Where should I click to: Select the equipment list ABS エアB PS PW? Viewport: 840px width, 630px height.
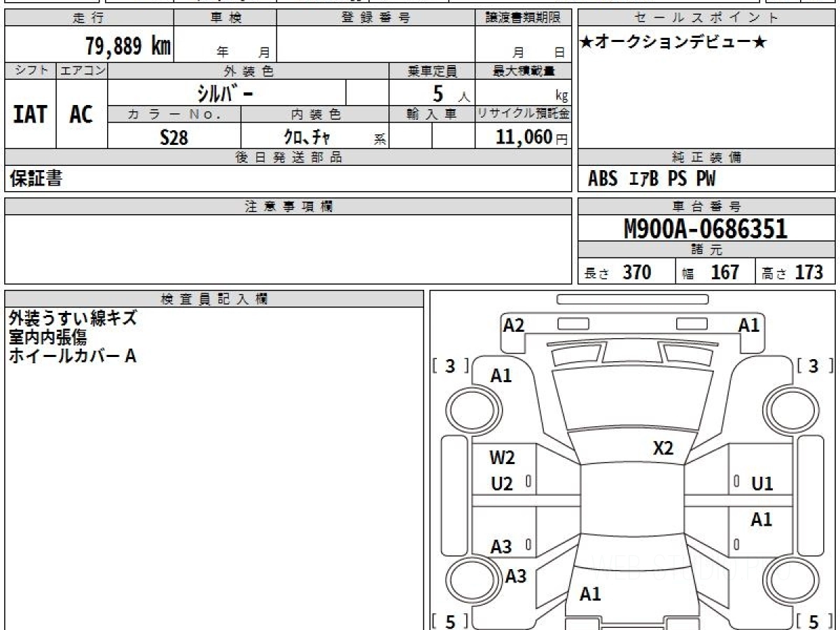tap(652, 179)
